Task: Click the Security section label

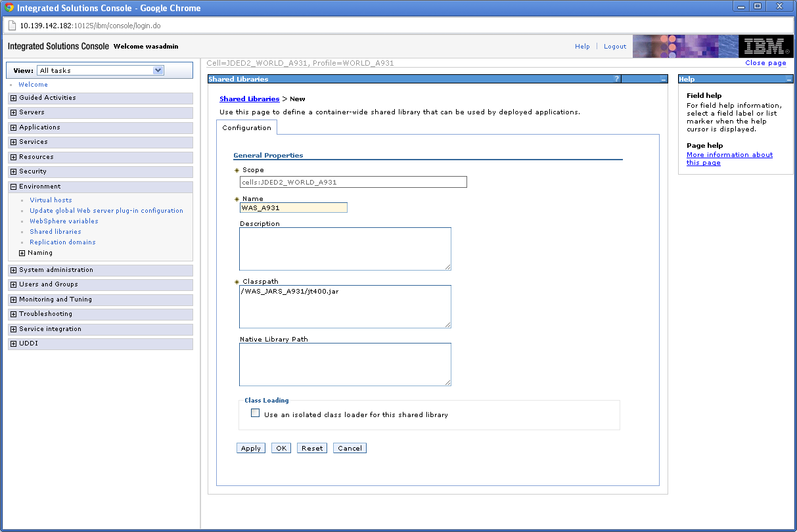Action: [x=33, y=171]
